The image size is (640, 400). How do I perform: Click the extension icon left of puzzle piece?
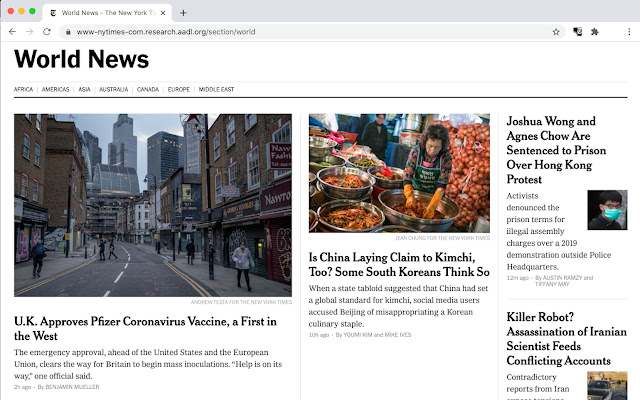pyautogui.click(x=578, y=32)
